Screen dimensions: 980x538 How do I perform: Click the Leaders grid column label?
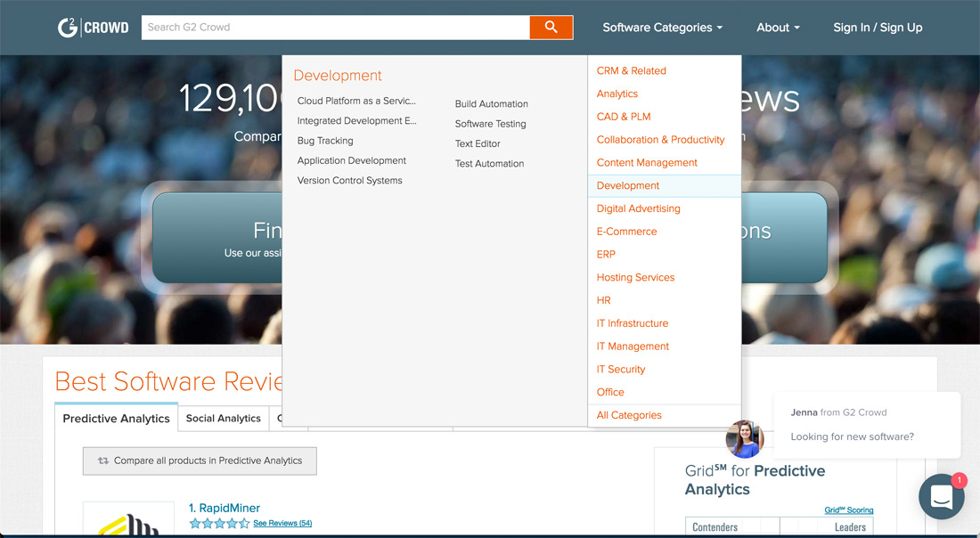850,527
